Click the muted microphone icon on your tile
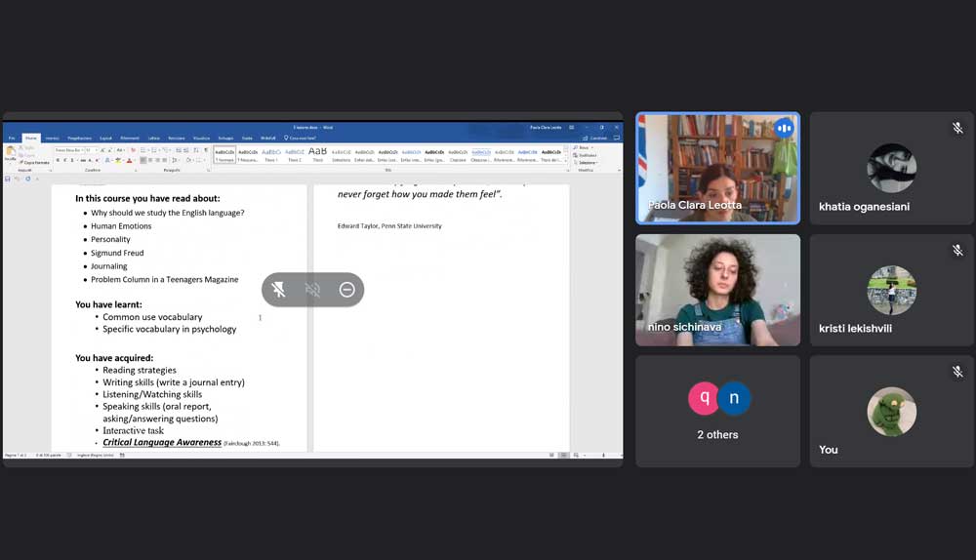The image size is (976, 560). tap(957, 372)
